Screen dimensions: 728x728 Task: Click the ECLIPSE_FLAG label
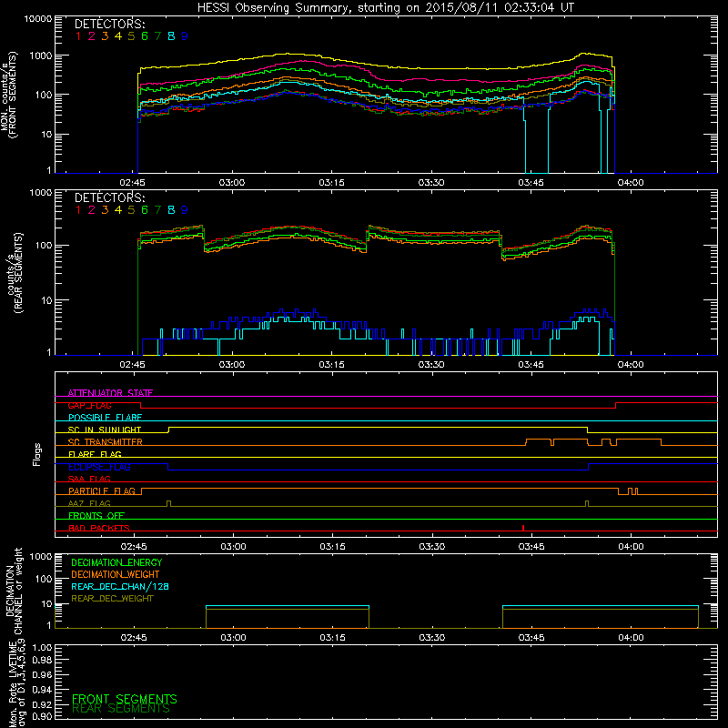tap(99, 467)
